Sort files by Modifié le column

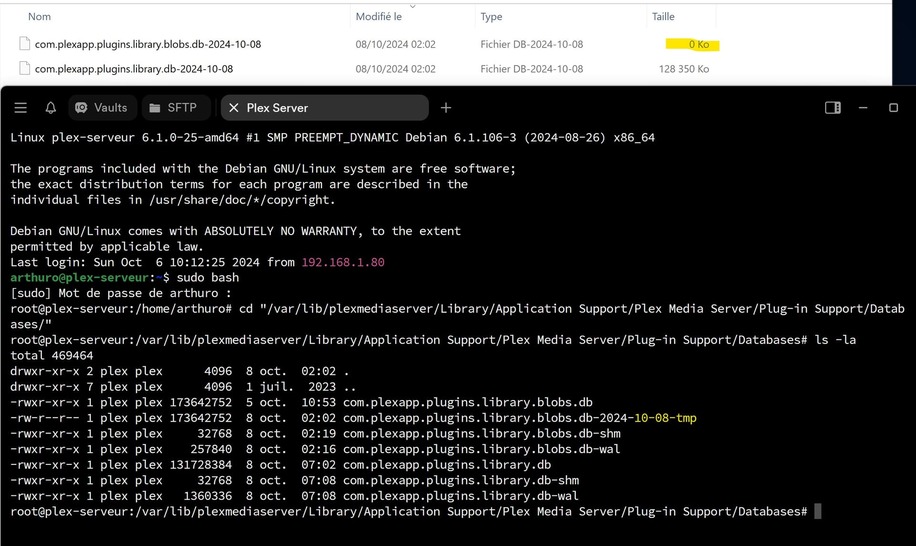pyautogui.click(x=379, y=17)
